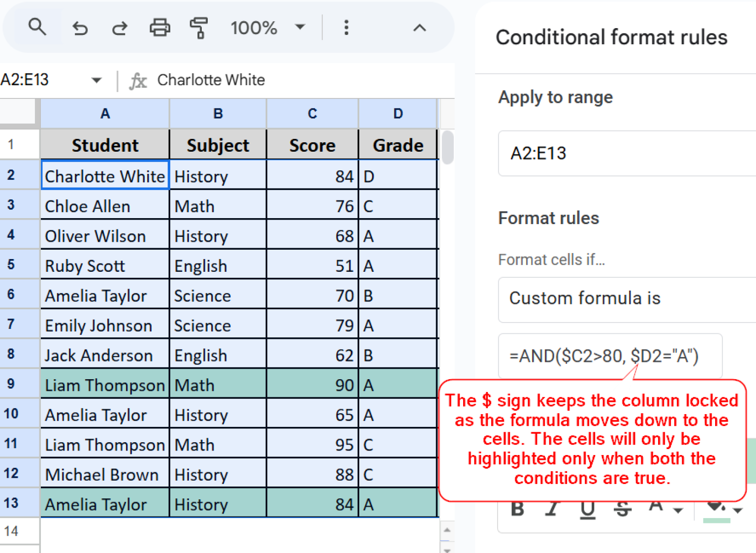This screenshot has width=756, height=553.
Task: Open the named ranges dropdown beside A2:E13
Action: click(96, 80)
